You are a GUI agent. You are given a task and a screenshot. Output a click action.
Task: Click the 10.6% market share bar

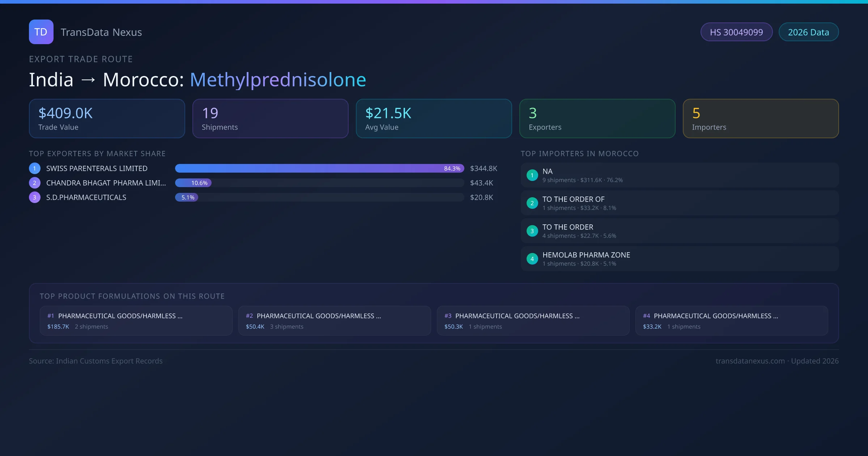tap(193, 183)
